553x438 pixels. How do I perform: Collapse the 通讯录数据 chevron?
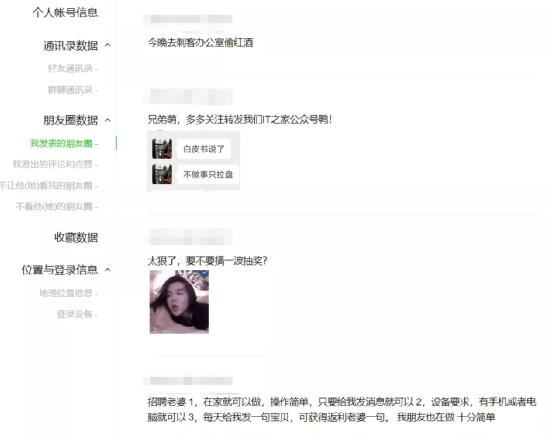[x=108, y=45]
